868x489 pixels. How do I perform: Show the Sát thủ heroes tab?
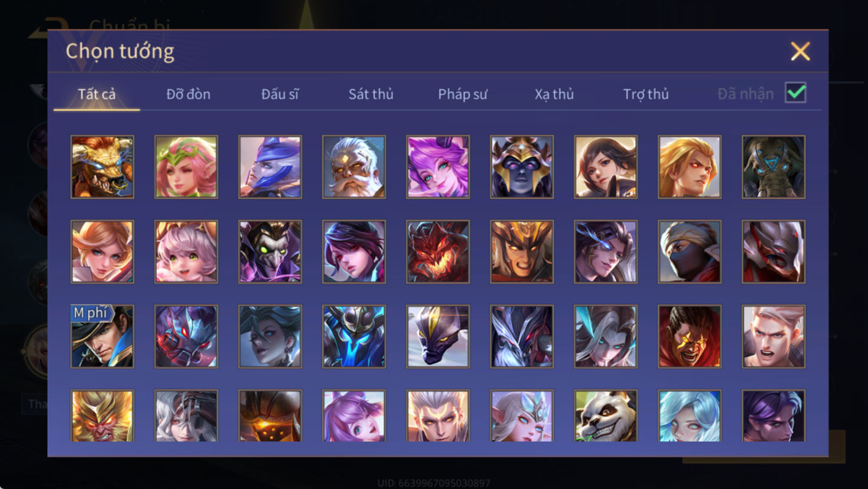(371, 94)
